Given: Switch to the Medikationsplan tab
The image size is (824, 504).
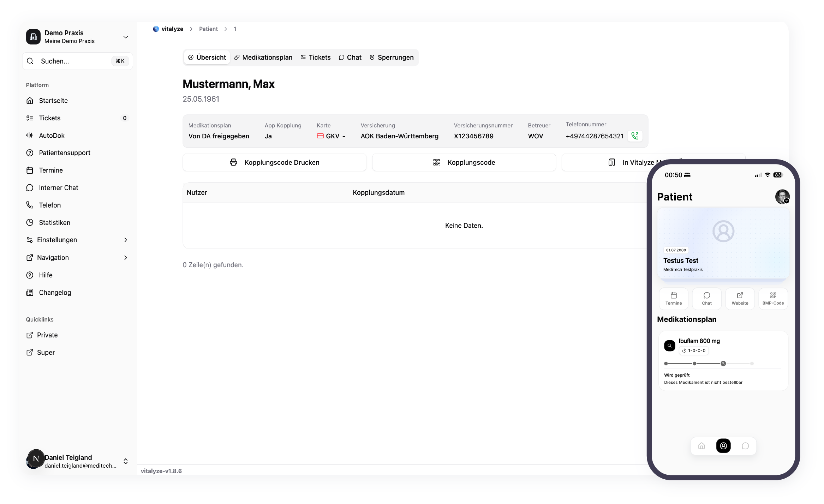Looking at the screenshot, I should 263,57.
